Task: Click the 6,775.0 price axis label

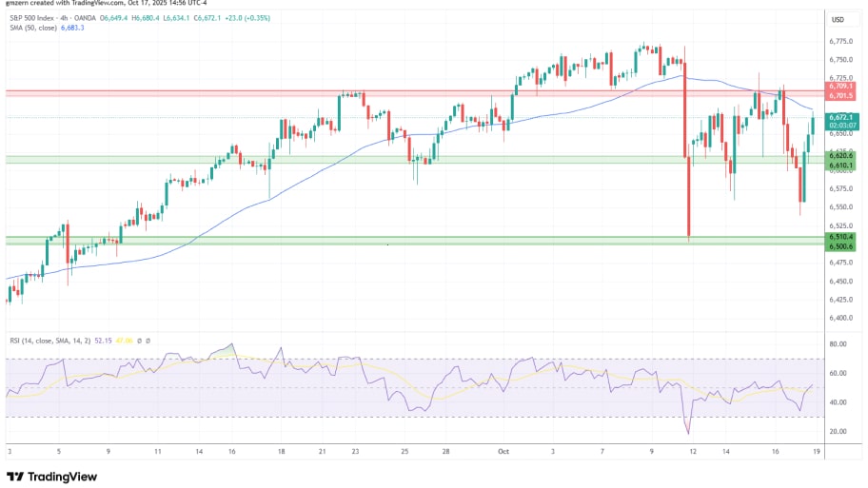Action: [840, 41]
